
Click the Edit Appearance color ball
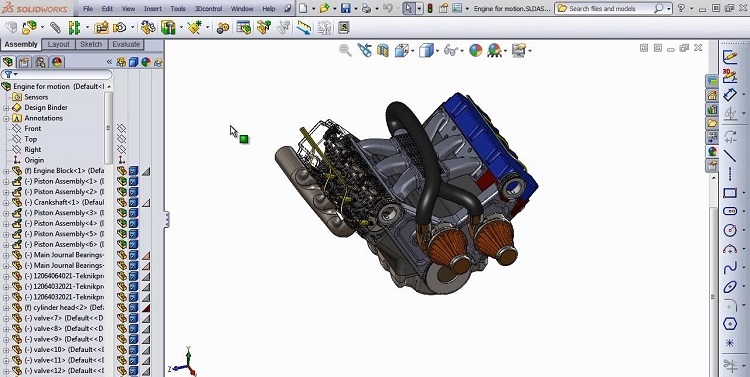475,50
